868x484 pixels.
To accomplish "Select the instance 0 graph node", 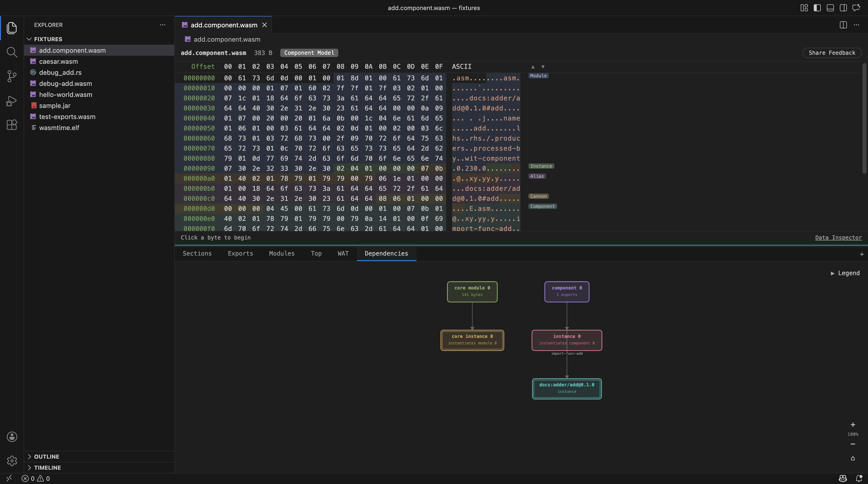I will [x=567, y=340].
